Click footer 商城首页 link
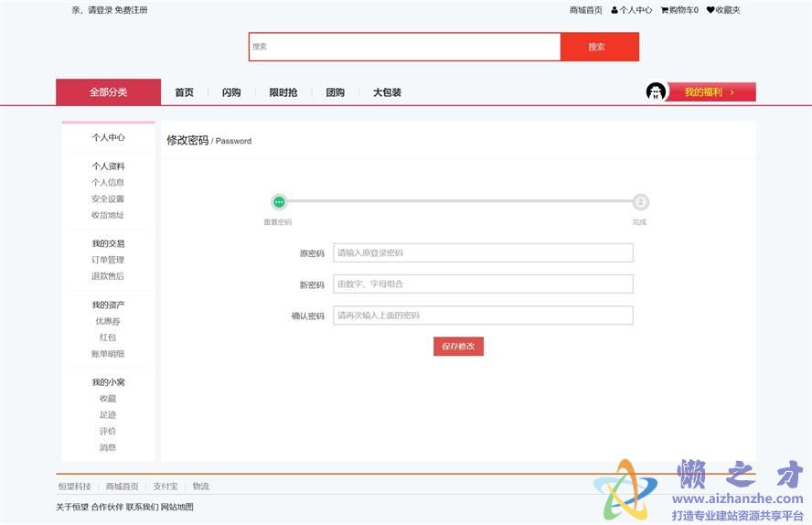The width and height of the screenshot is (812, 525). click(123, 487)
